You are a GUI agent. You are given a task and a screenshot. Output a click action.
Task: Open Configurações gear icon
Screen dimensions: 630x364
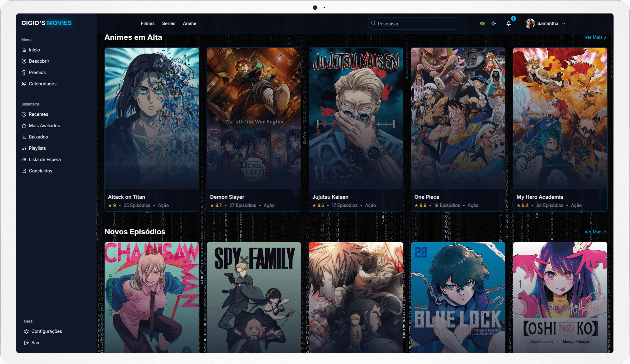pyautogui.click(x=26, y=331)
